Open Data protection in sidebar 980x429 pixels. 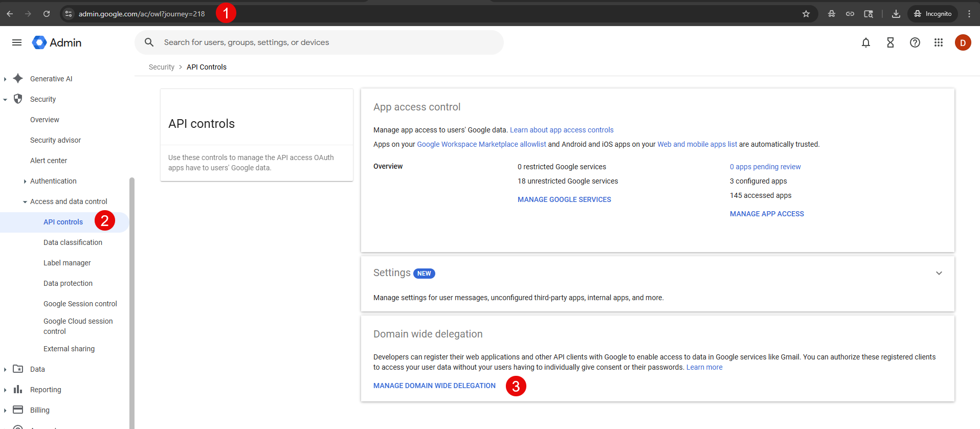(x=68, y=283)
